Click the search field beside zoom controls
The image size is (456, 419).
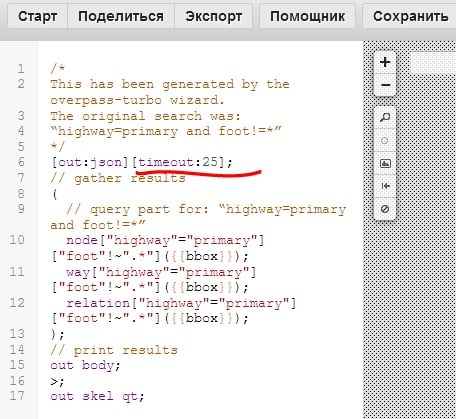click(x=432, y=62)
